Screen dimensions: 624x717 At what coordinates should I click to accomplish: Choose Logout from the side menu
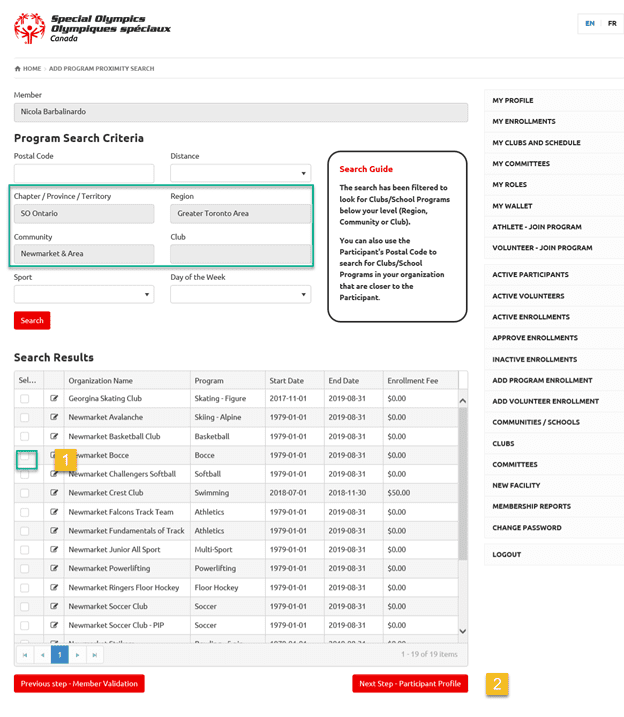(507, 555)
